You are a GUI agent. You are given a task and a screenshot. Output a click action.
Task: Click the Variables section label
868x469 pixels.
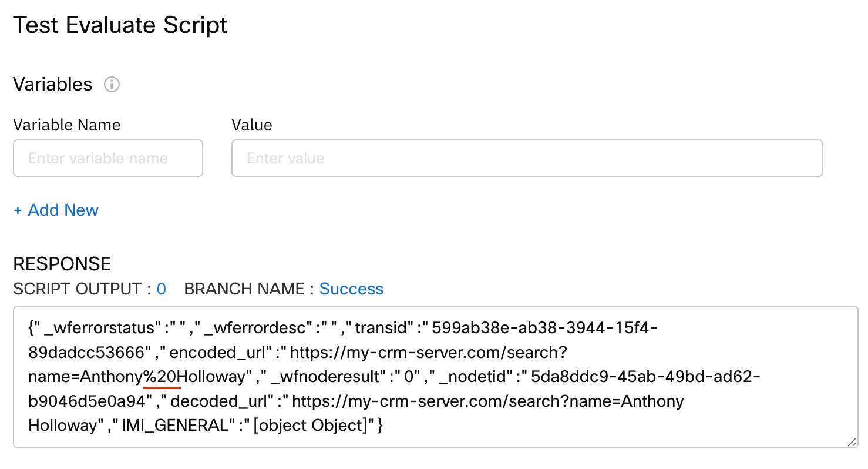point(53,85)
